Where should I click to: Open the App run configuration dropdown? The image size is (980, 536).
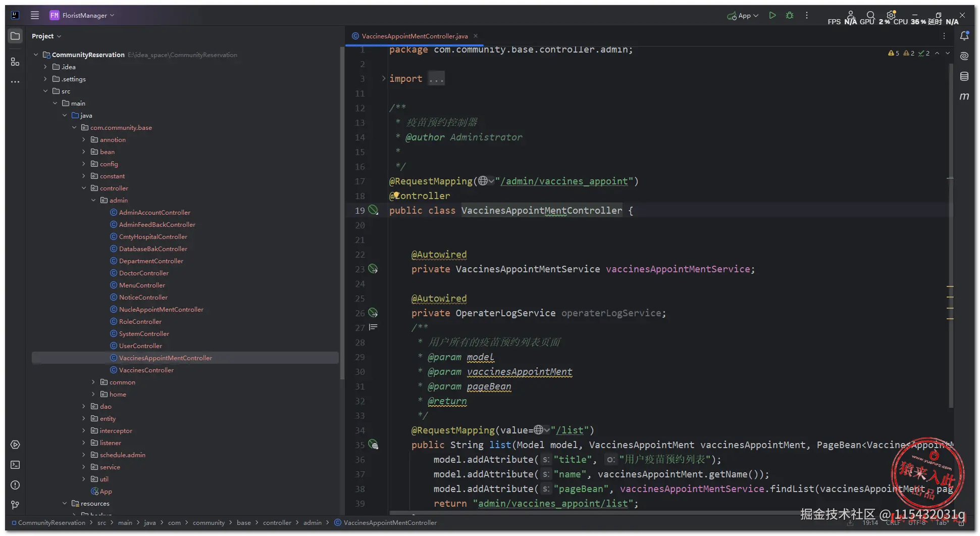[x=743, y=16]
